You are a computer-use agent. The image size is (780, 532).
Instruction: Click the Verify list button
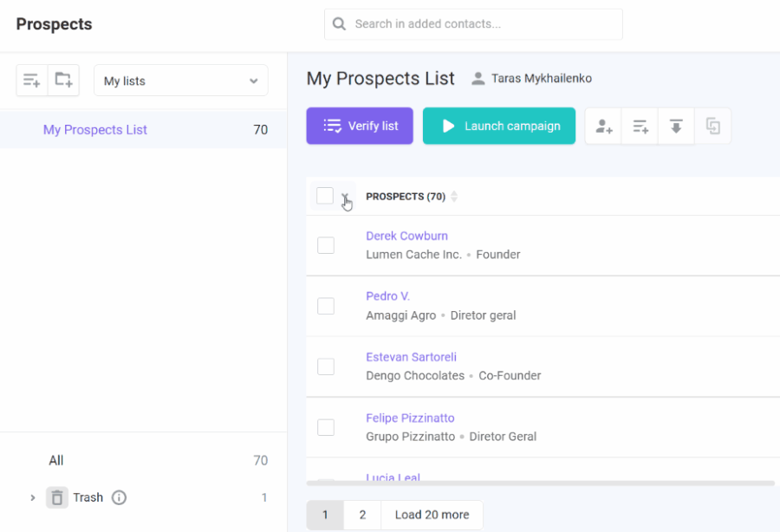pyautogui.click(x=360, y=126)
